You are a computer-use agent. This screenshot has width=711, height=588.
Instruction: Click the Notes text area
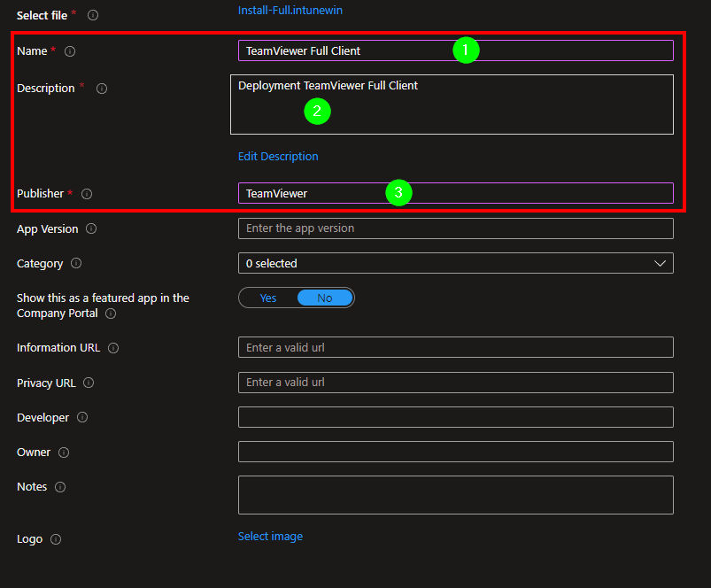(x=456, y=495)
